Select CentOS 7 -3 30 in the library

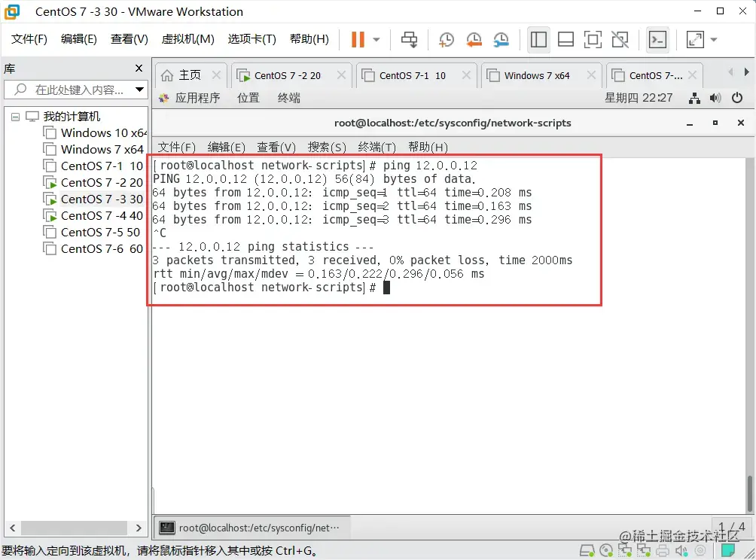(x=93, y=199)
